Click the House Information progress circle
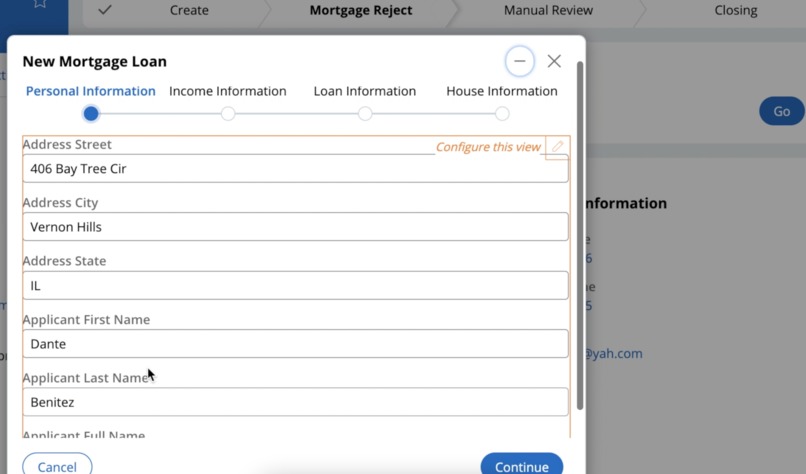The width and height of the screenshot is (806, 474). (x=502, y=114)
